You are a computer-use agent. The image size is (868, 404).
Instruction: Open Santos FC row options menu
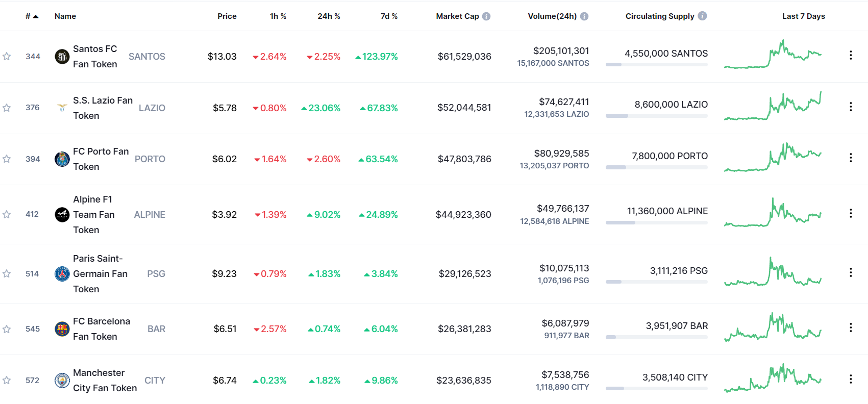point(851,55)
